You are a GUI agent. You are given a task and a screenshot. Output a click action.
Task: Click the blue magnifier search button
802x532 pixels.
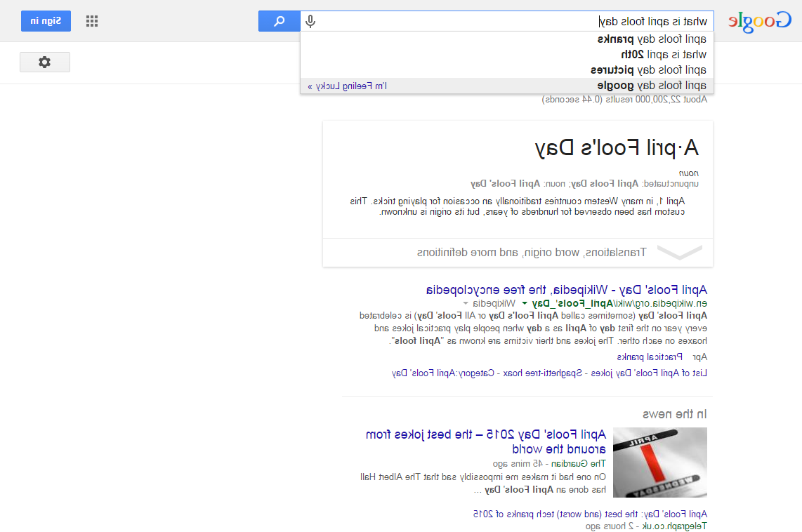pyautogui.click(x=280, y=21)
